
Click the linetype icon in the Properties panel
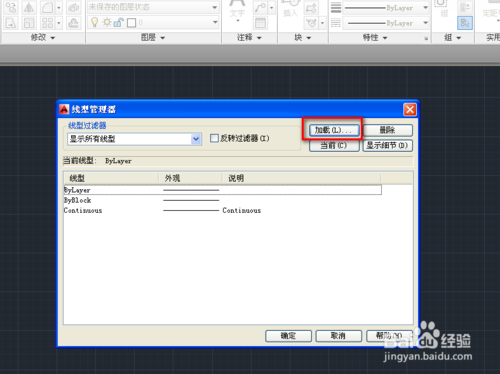click(x=336, y=23)
